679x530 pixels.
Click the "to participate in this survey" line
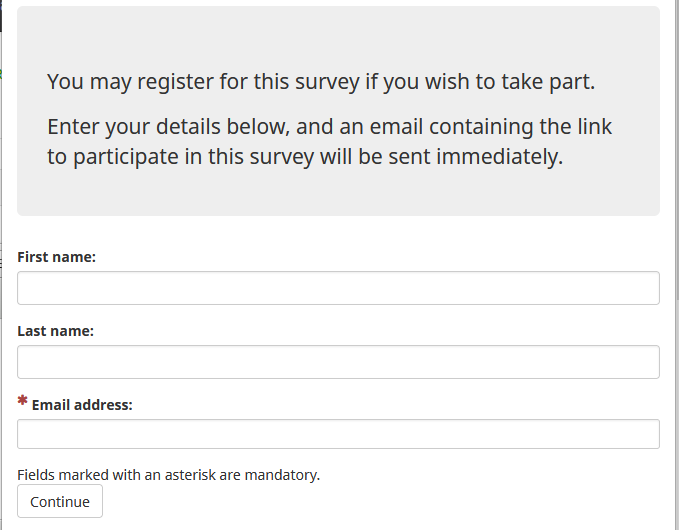coord(305,157)
